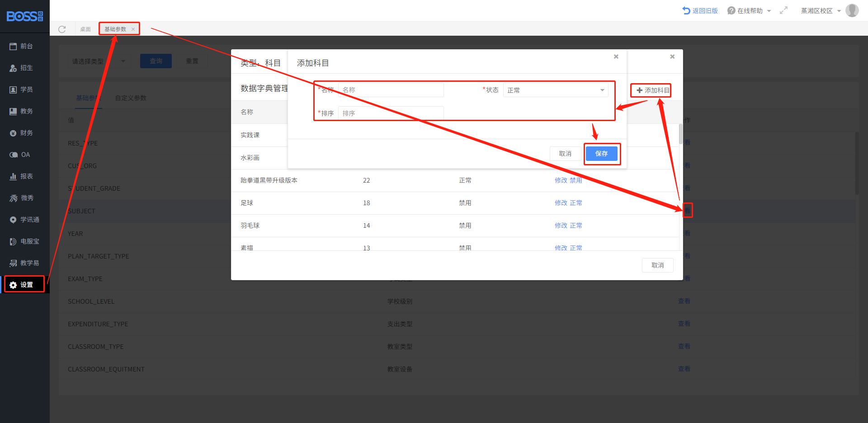This screenshot has height=423, width=868.
Task: Open the 学讯通 sidebar icon
Action: pyautogui.click(x=13, y=220)
